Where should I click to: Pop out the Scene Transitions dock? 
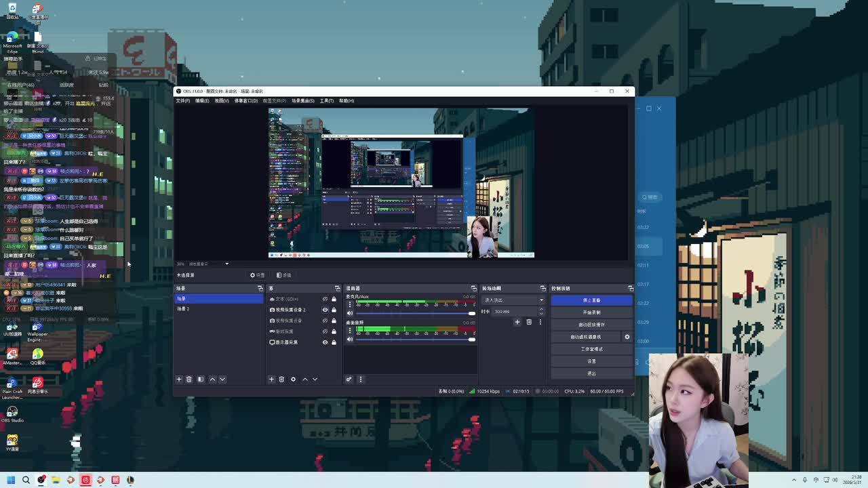[542, 289]
